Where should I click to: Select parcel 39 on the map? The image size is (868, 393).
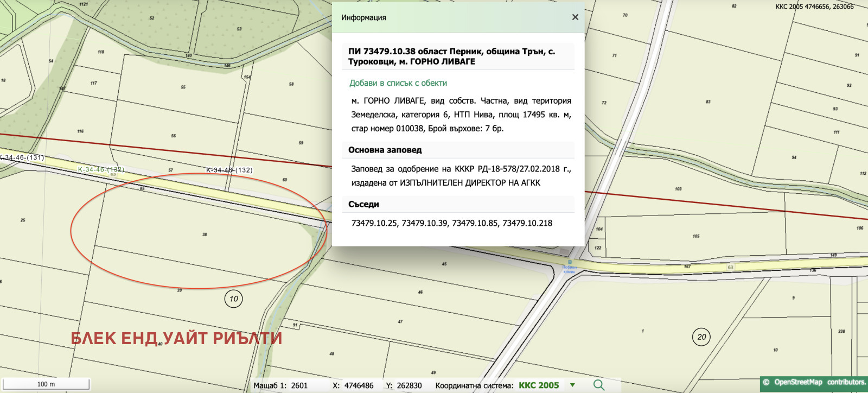[180, 290]
